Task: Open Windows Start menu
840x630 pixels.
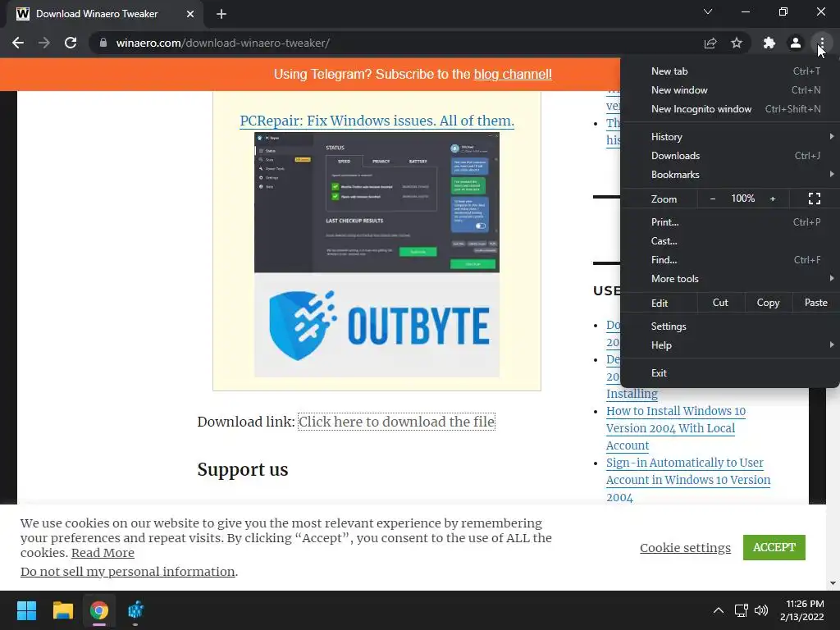Action: click(26, 610)
